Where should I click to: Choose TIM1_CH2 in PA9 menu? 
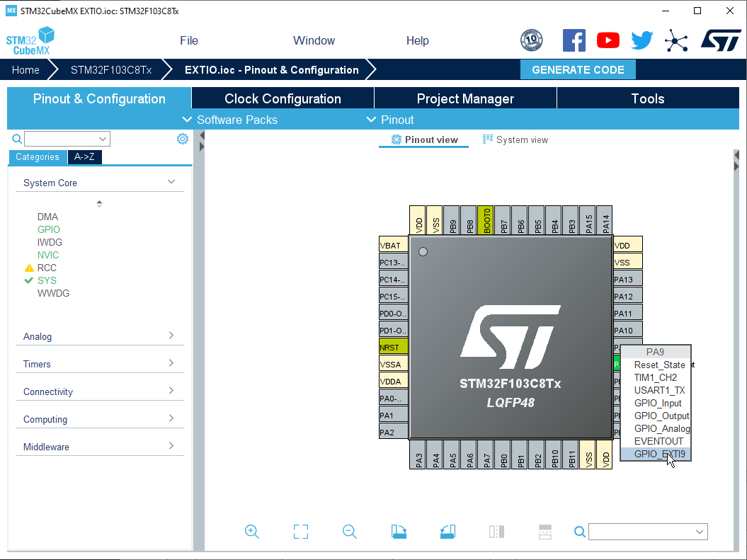pos(656,377)
